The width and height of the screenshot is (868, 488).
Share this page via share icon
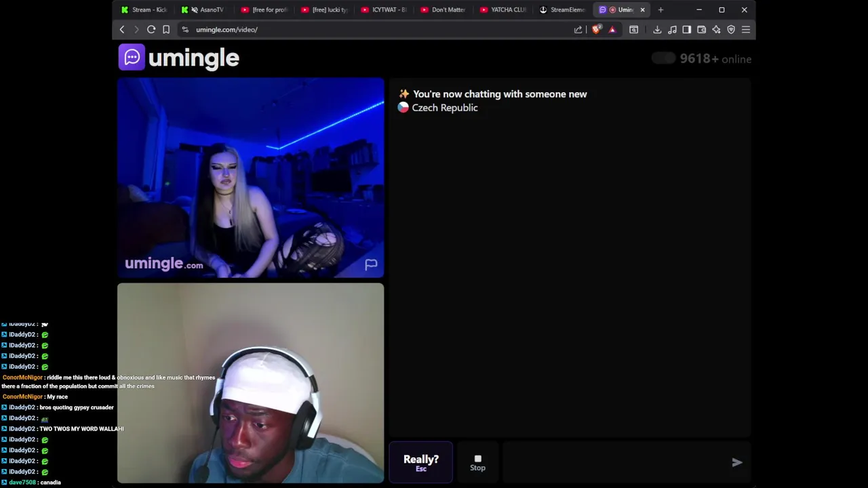[x=578, y=30]
